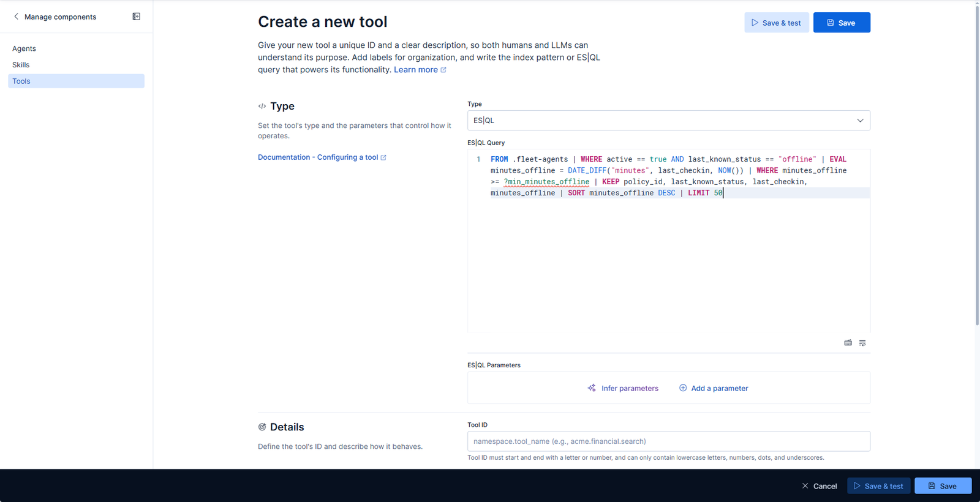Click Save in the bottom bar

tap(943, 486)
